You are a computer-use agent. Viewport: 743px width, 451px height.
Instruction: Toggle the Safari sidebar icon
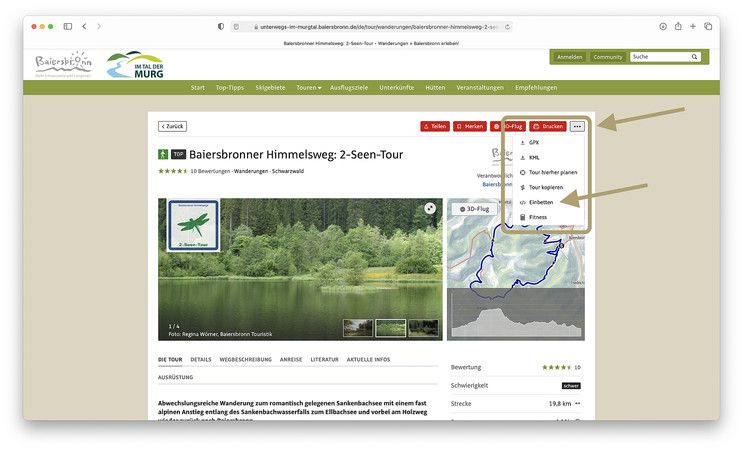tap(68, 27)
